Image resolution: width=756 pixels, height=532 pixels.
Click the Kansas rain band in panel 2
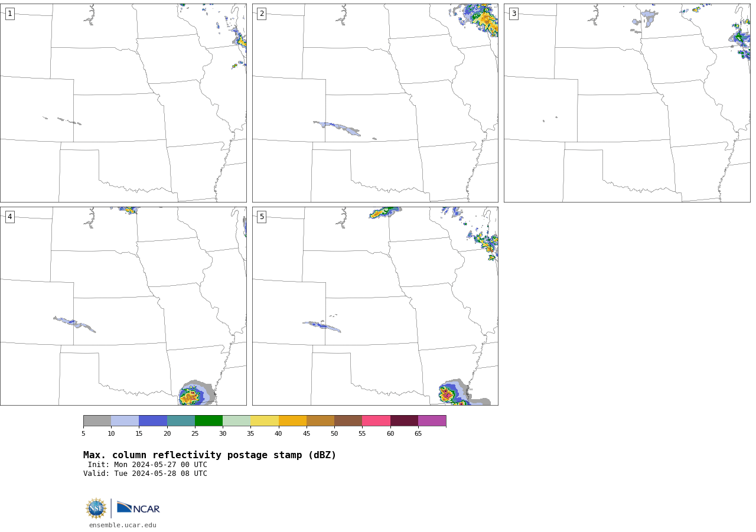[x=338, y=128]
